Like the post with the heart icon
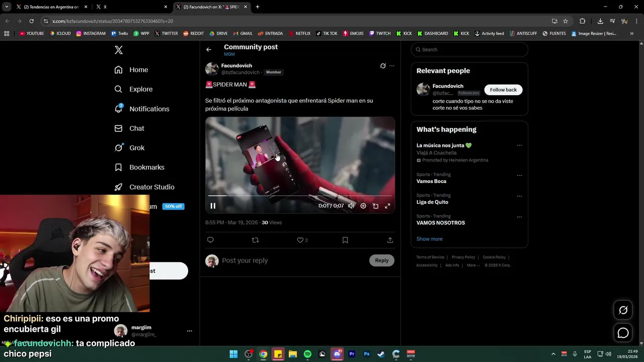The width and height of the screenshot is (644, 362). coord(300,240)
